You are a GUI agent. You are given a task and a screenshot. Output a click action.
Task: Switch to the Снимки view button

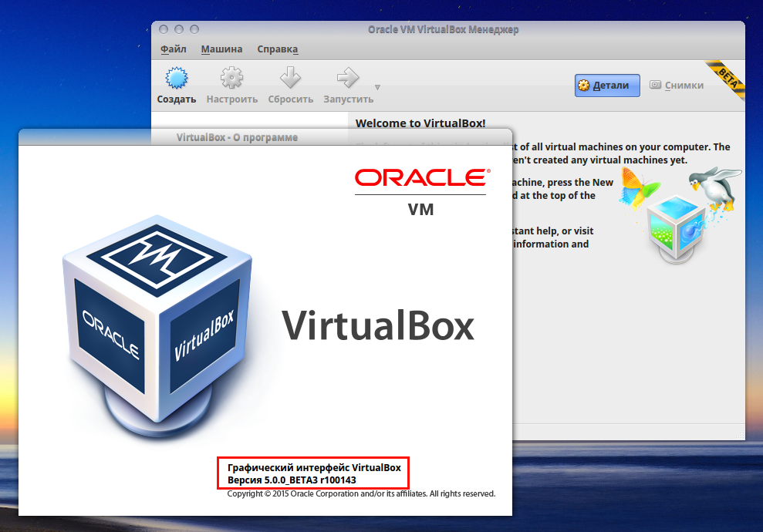[677, 86]
